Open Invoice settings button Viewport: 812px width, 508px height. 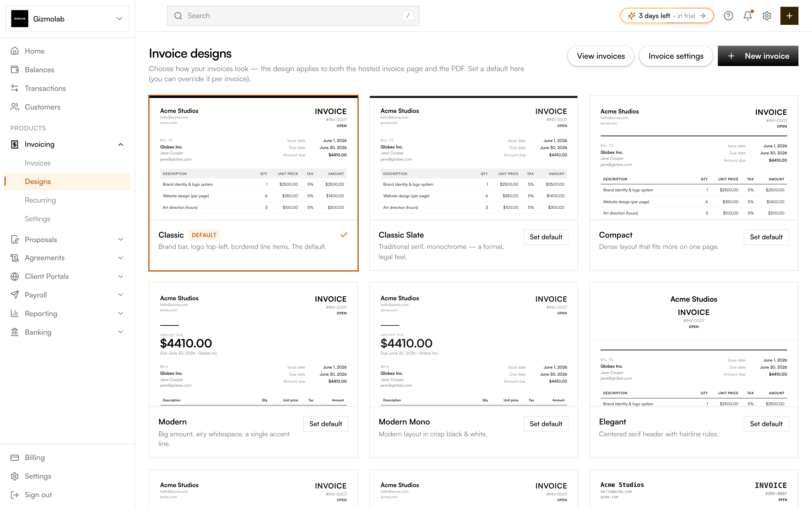pos(676,56)
